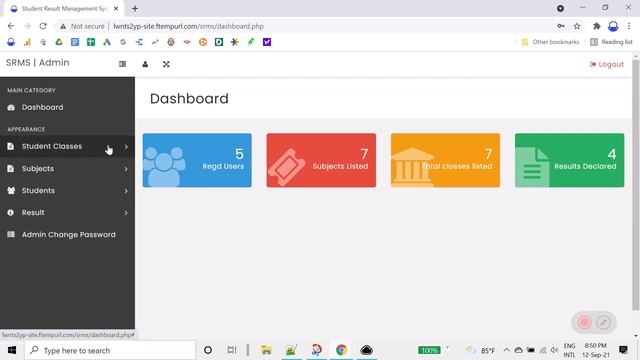Image resolution: width=640 pixels, height=360 pixels.
Task: Open the volume speaker tray icon
Action: point(554,350)
